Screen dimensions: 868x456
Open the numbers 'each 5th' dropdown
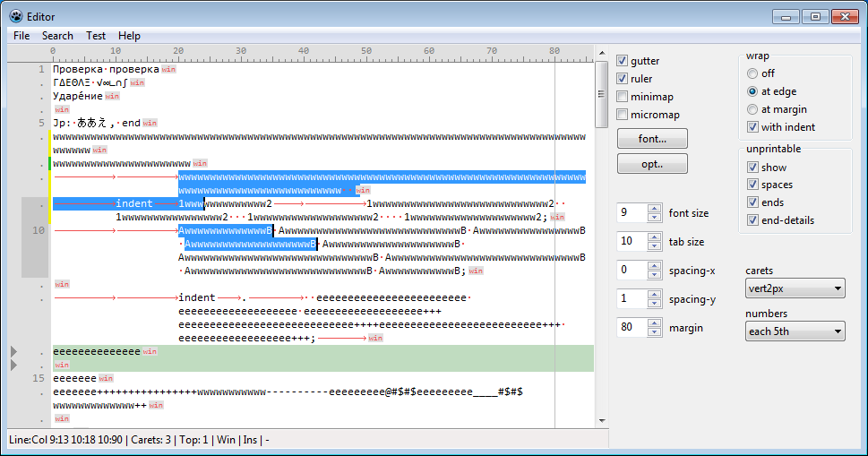tap(795, 331)
